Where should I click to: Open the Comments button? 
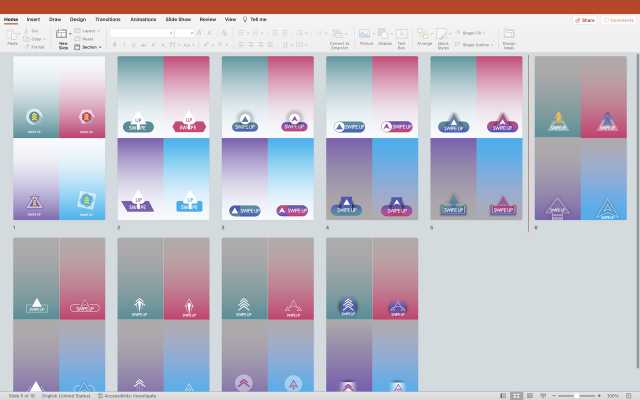coord(616,19)
